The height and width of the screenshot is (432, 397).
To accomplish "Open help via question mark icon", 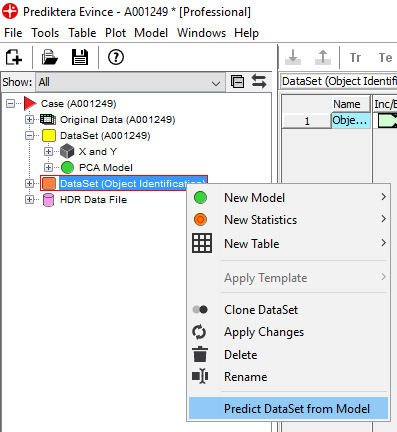I will (x=116, y=57).
